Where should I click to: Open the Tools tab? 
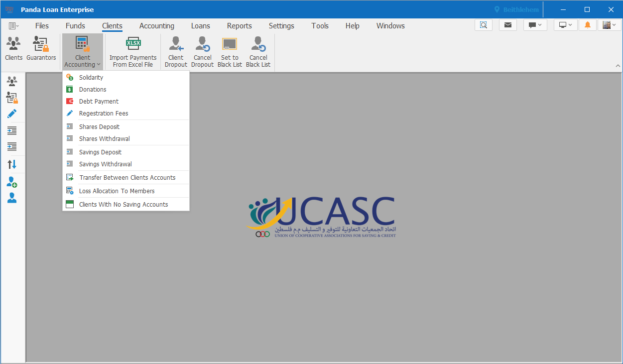click(x=320, y=26)
